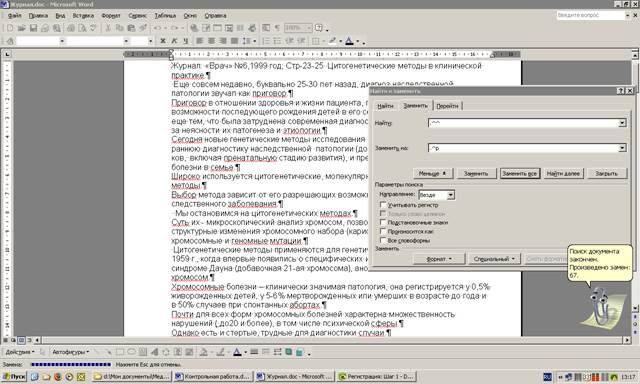The height and width of the screenshot is (384, 640).
Task: Open the Формат menu in menu bar
Action: [111, 16]
